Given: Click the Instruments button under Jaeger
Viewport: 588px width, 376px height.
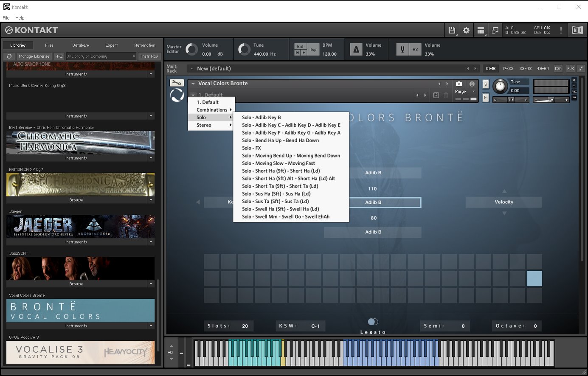Looking at the screenshot, I should tap(76, 242).
